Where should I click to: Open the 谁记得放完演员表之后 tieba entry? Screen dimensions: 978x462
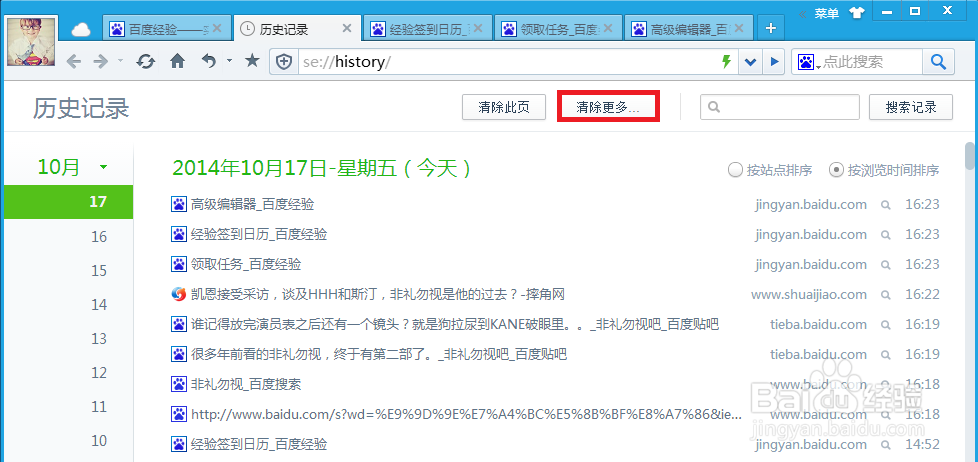pyautogui.click(x=455, y=324)
